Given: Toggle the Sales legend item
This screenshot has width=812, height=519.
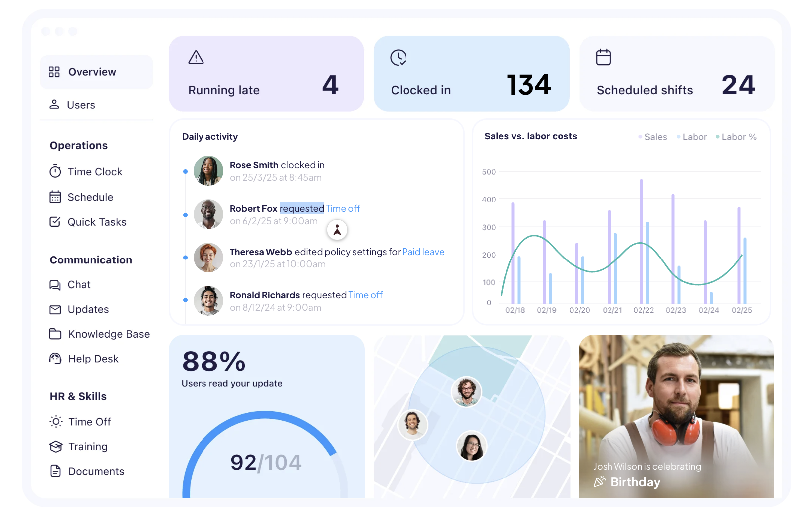Looking at the screenshot, I should tap(653, 137).
